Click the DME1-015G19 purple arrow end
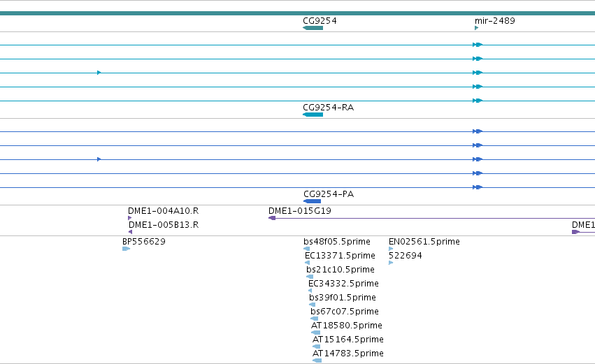595x364 pixels. point(272,218)
